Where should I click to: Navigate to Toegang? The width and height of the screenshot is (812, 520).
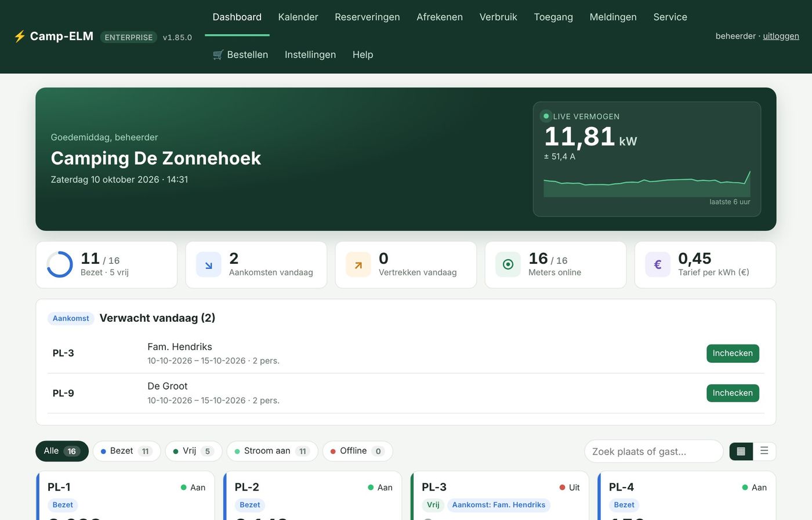(553, 17)
